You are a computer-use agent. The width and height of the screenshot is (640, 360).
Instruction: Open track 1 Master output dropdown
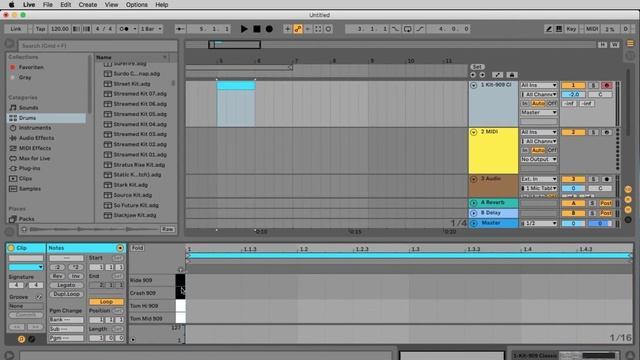coord(539,112)
